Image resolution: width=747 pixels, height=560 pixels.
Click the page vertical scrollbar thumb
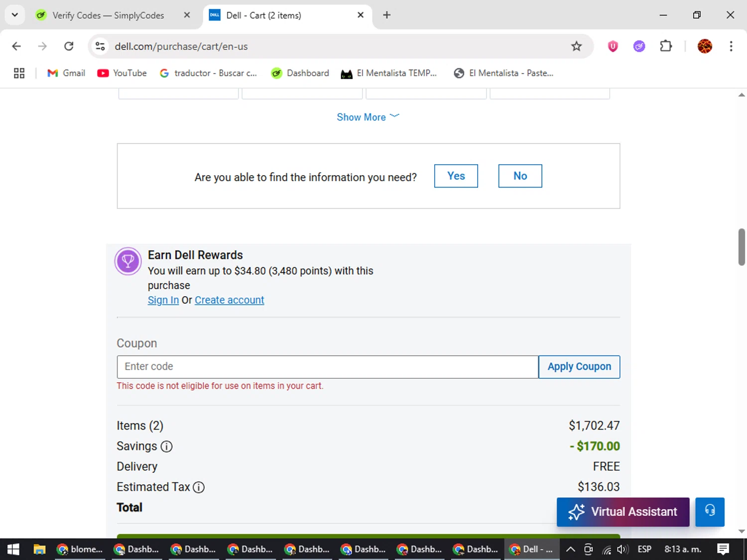tap(742, 247)
